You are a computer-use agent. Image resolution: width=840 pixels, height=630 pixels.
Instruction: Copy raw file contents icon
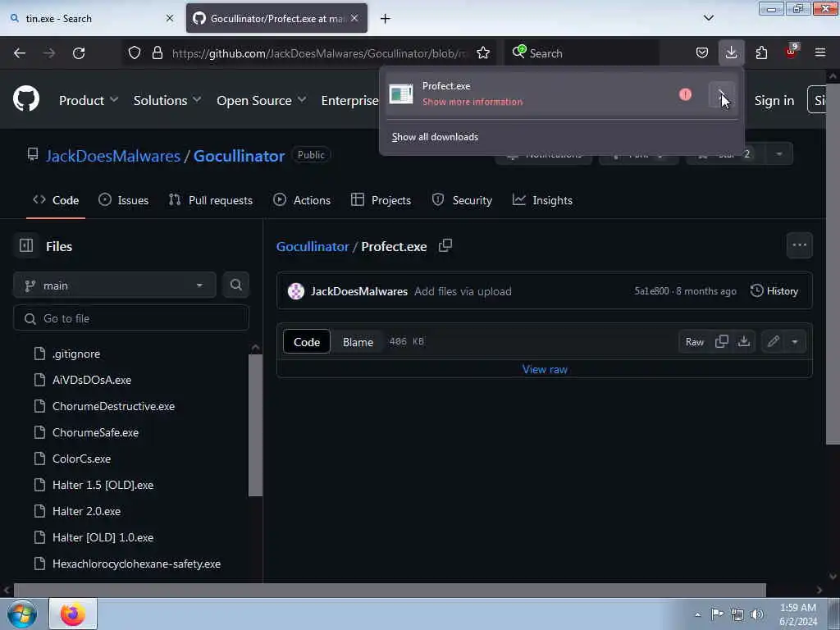point(722,342)
